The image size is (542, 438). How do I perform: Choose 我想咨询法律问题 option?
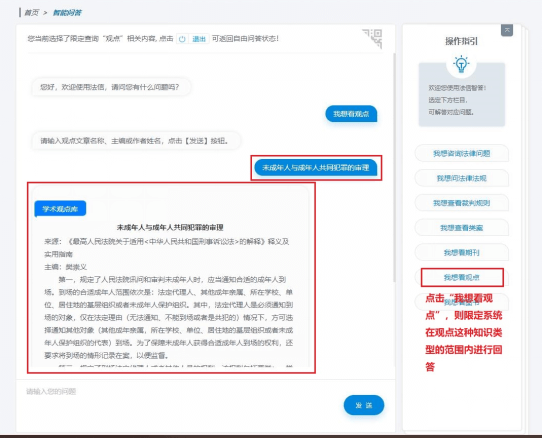tap(461, 153)
